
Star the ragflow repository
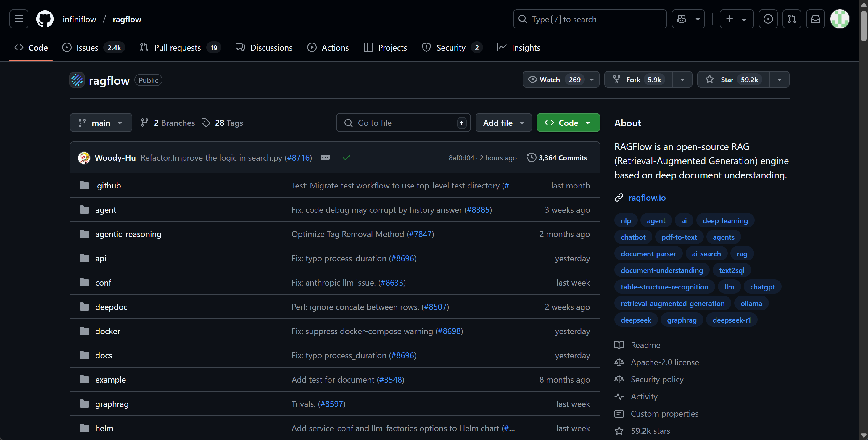734,80
